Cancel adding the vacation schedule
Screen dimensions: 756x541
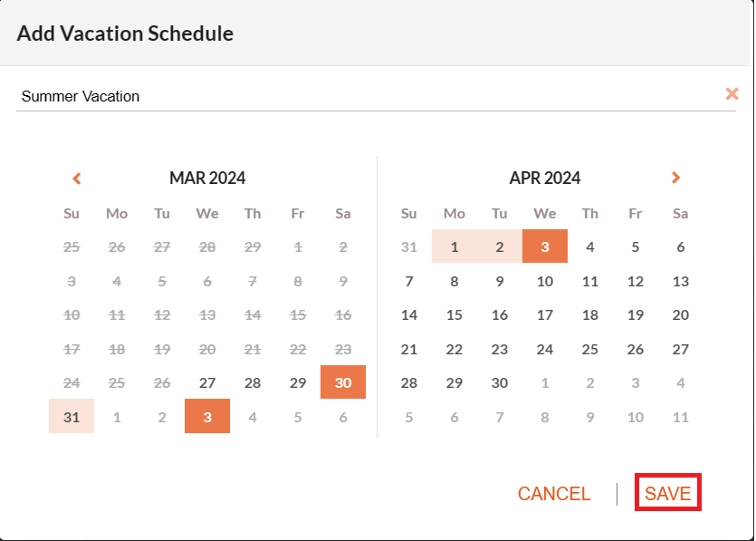tap(554, 494)
